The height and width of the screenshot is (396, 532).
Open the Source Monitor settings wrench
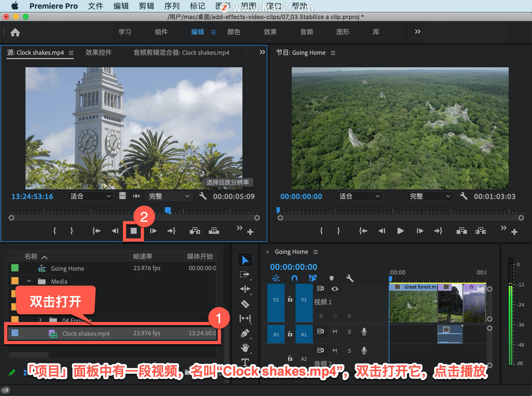[203, 196]
